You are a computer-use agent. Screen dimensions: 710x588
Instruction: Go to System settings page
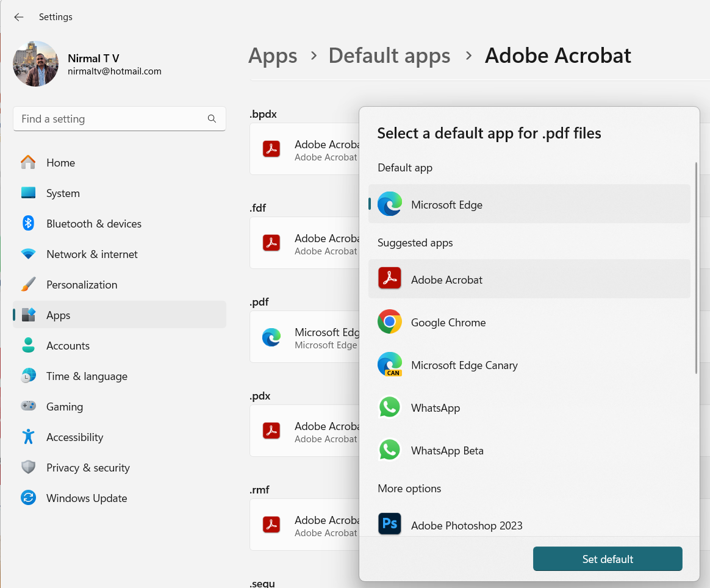pyautogui.click(x=120, y=193)
